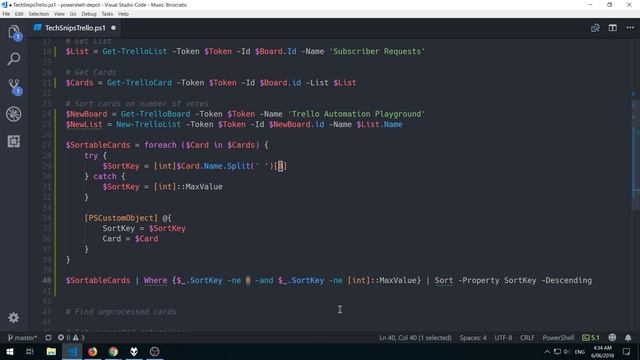Show hidden system tray icons
Image resolution: width=640 pixels, height=360 pixels.
(x=547, y=351)
